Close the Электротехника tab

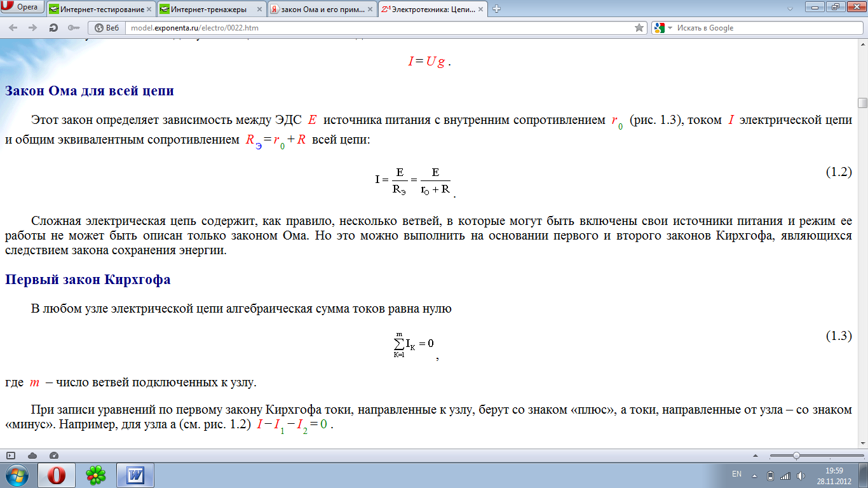tap(480, 9)
